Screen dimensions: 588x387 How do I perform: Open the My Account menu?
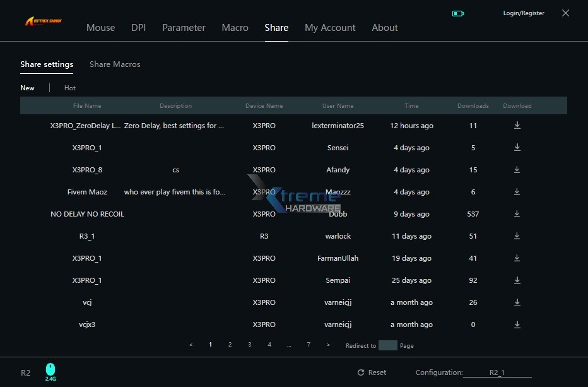pos(330,28)
